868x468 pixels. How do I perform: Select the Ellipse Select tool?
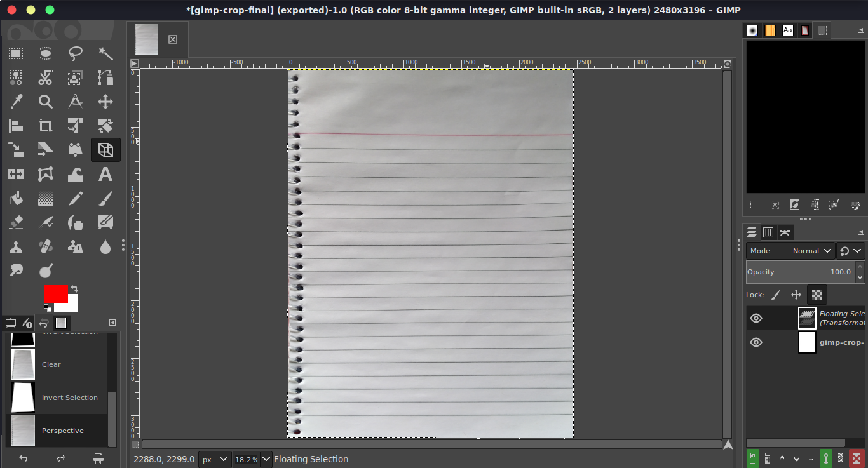pos(45,53)
